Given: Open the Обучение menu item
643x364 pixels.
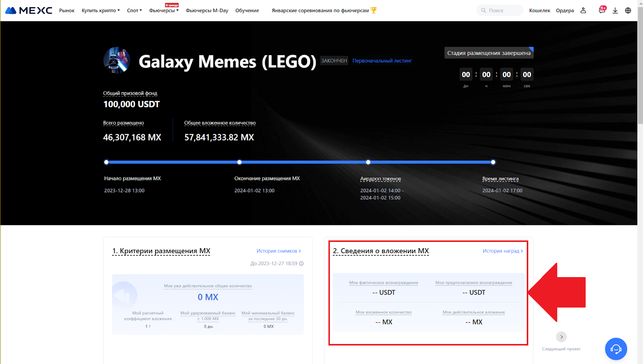Looking at the screenshot, I should pos(247,10).
